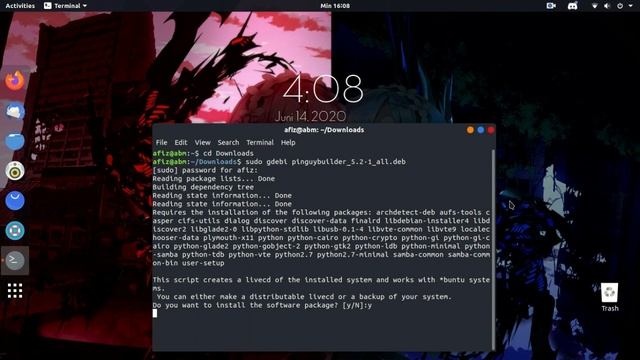The height and width of the screenshot is (360, 640).
Task: Open the File menu in terminal
Action: coord(161,142)
